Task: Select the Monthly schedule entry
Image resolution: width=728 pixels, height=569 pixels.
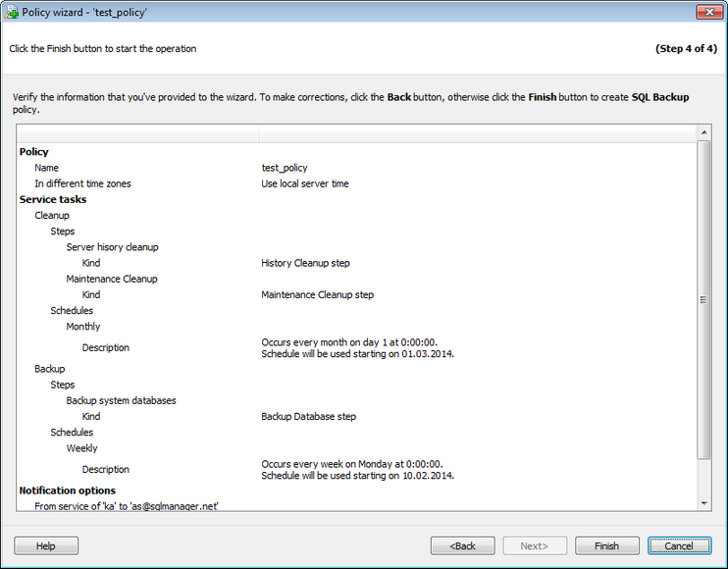Action: coord(83,327)
